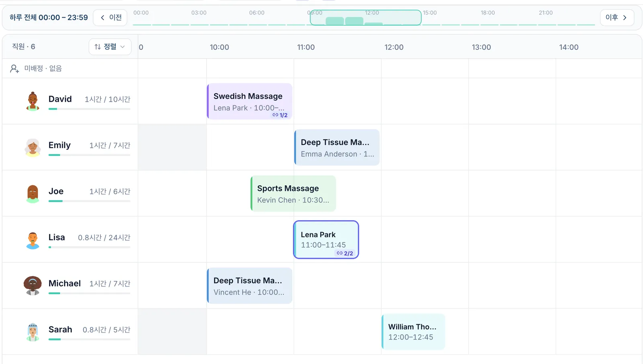
Task: Go to previous range with 이전 button
Action: pyautogui.click(x=111, y=17)
